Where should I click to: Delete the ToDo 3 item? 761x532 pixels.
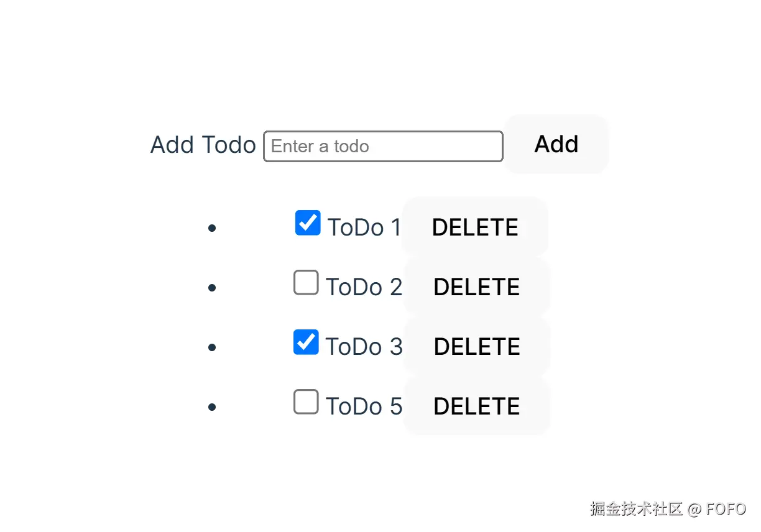[476, 346]
